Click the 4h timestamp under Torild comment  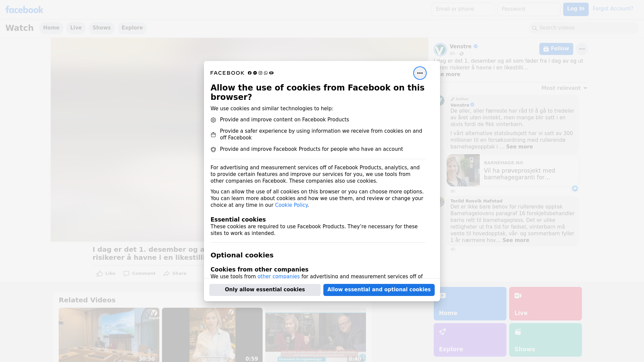tap(453, 249)
